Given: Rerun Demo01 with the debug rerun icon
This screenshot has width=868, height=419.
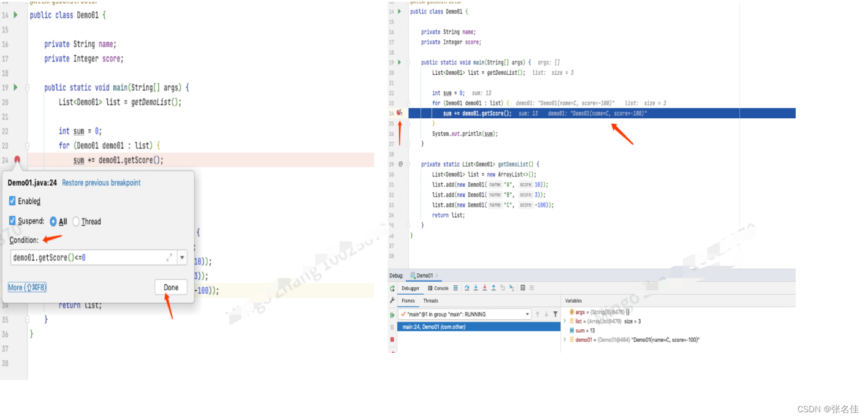Looking at the screenshot, I should tap(392, 288).
